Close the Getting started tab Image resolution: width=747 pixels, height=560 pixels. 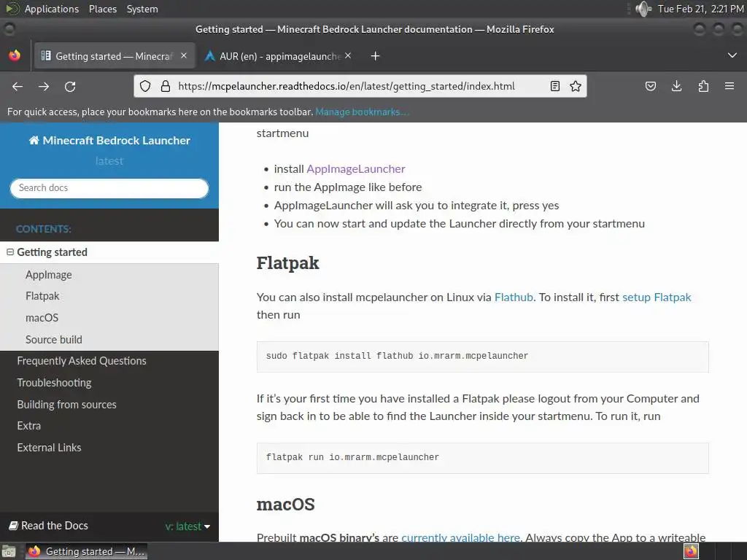pos(184,55)
